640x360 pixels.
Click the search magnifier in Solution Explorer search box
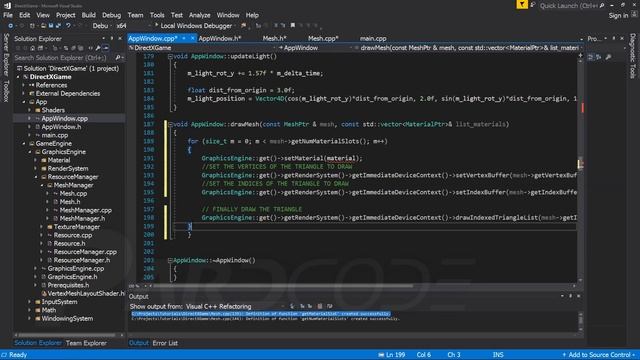click(118, 58)
